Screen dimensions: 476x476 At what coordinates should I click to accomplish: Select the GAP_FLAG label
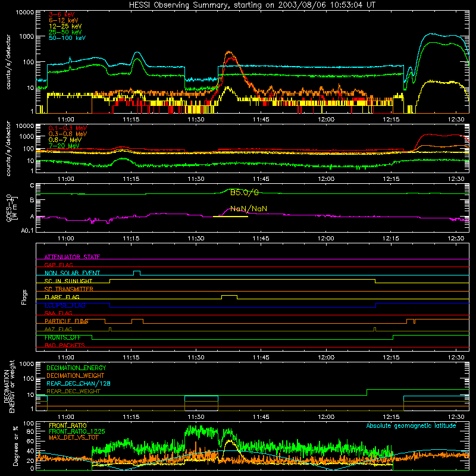point(58,265)
